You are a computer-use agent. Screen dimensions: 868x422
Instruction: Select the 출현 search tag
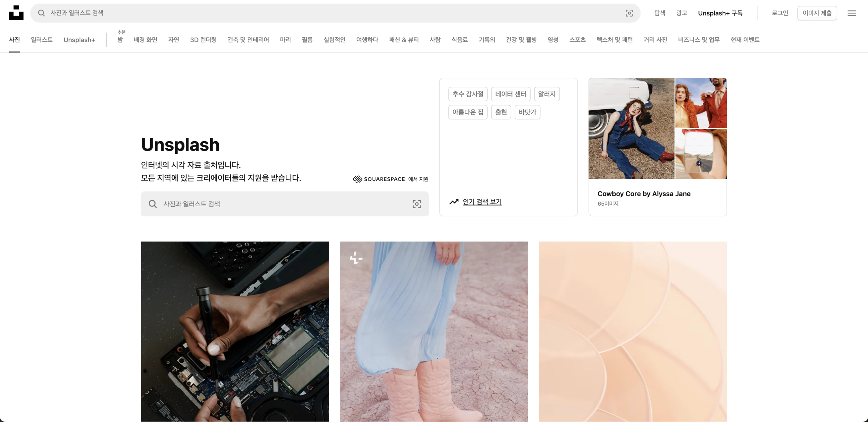click(501, 112)
